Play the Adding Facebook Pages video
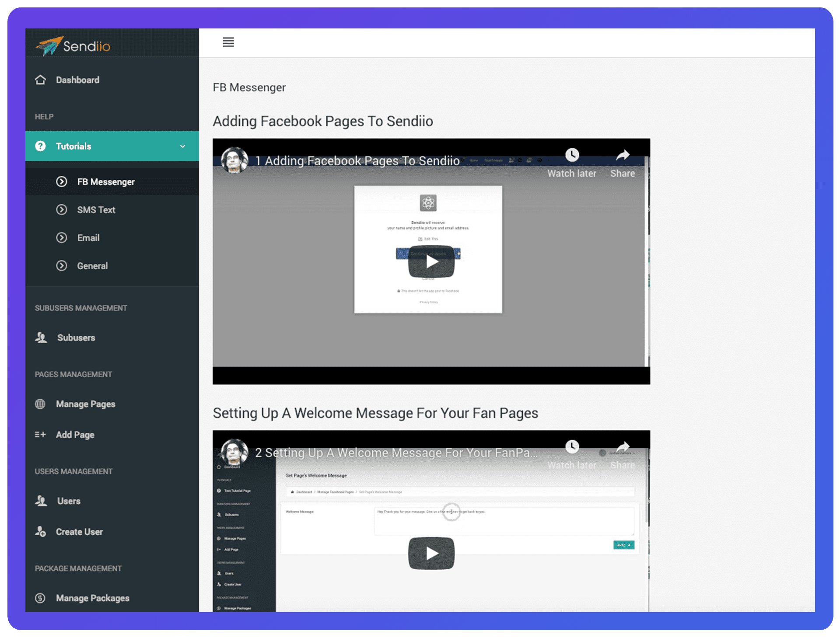The image size is (840, 641). [x=431, y=261]
